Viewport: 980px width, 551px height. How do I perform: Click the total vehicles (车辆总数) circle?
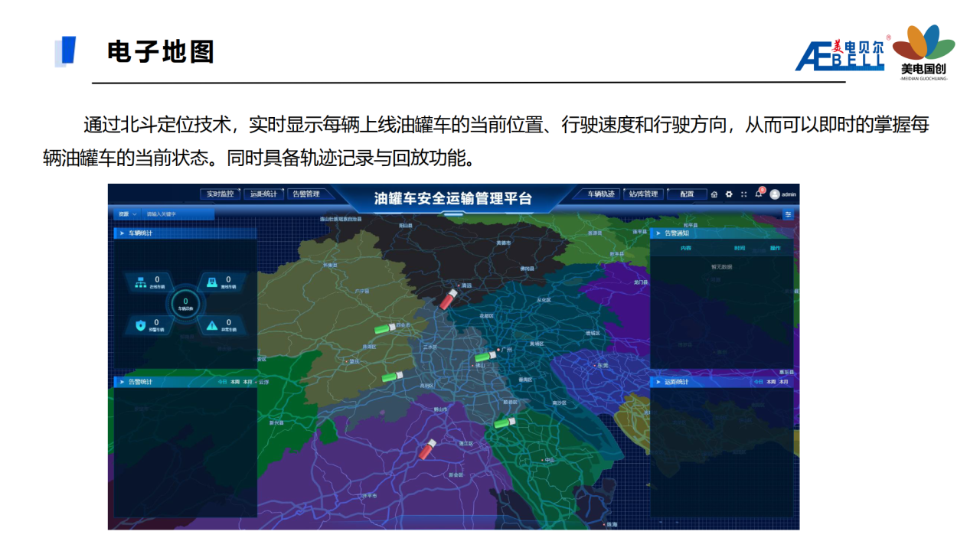point(185,304)
